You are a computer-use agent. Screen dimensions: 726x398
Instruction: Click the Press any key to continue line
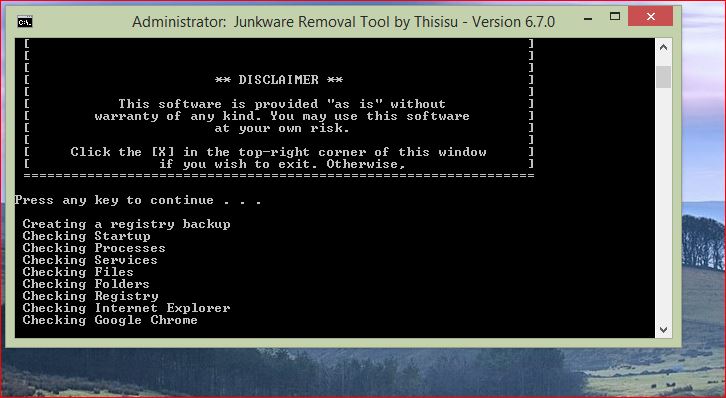click(x=138, y=200)
